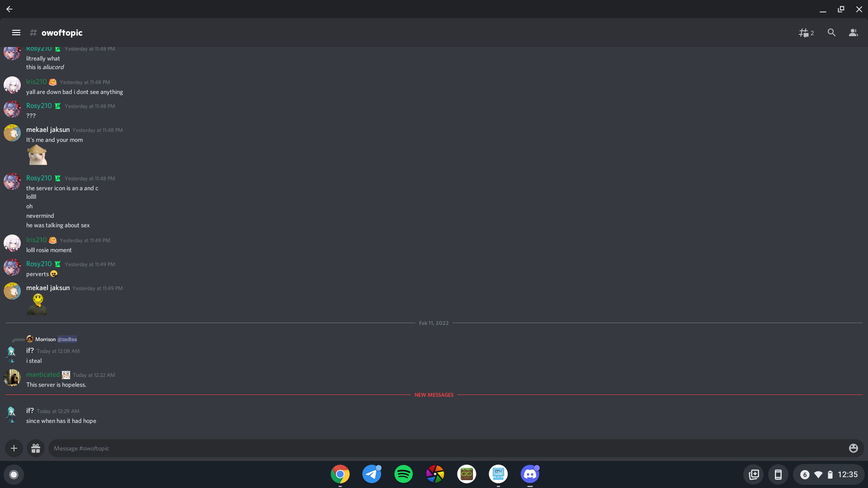Screen dimensions: 868x488
Task: Launch Spotify from the shelf
Action: pos(403,474)
